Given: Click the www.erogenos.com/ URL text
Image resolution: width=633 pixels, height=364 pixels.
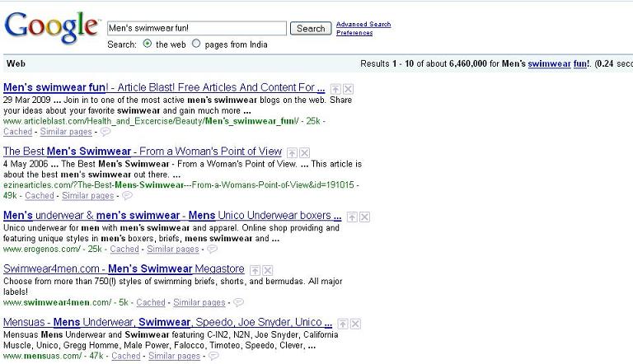Looking at the screenshot, I should coord(42,249).
